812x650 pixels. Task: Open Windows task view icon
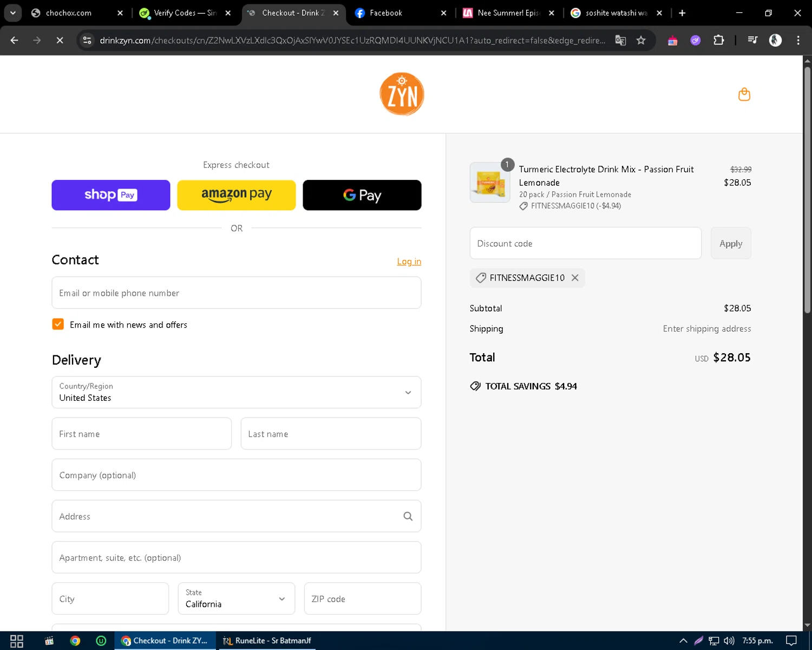pyautogui.click(x=17, y=641)
